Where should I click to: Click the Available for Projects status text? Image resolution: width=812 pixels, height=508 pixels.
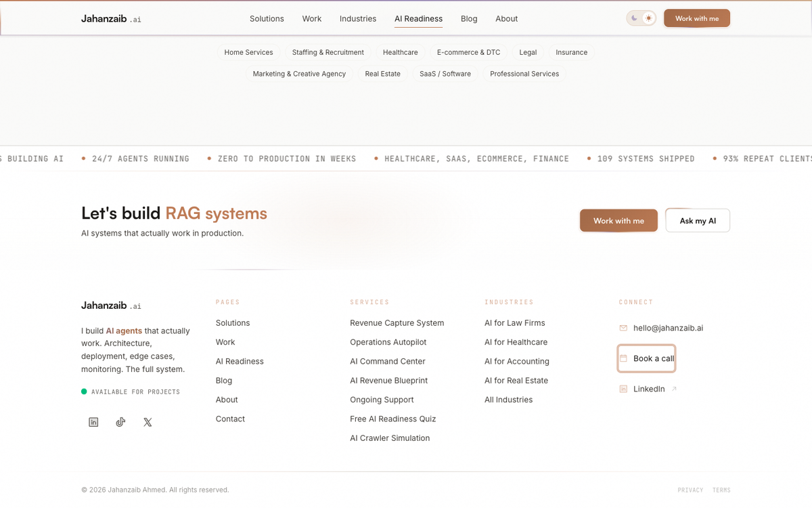(135, 391)
